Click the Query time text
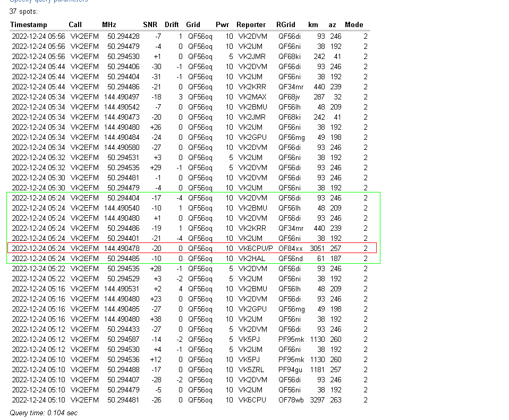Viewport: 509px width, 420px height. 44,413
